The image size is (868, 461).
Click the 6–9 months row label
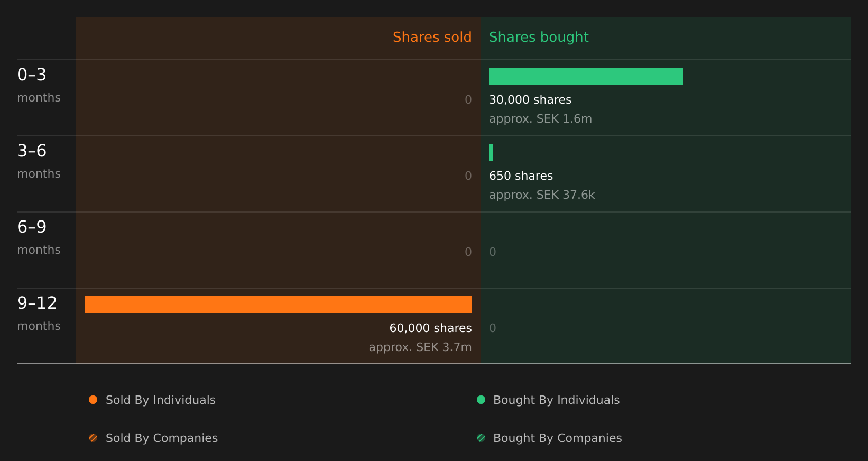pos(39,238)
